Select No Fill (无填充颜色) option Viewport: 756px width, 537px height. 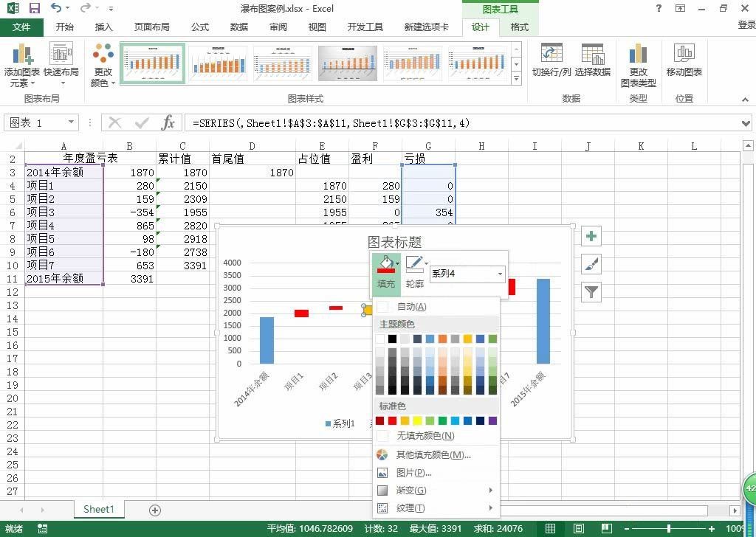[436, 436]
